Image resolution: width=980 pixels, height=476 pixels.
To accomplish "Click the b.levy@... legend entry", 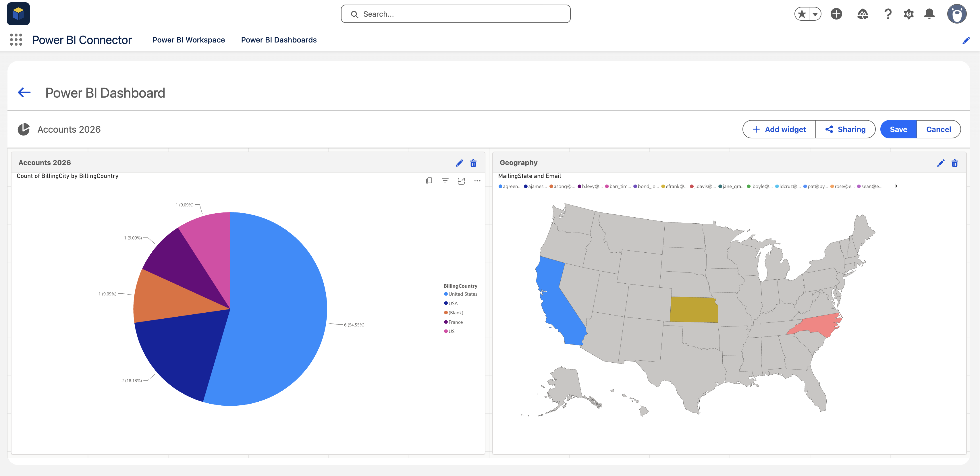I will tap(590, 186).
